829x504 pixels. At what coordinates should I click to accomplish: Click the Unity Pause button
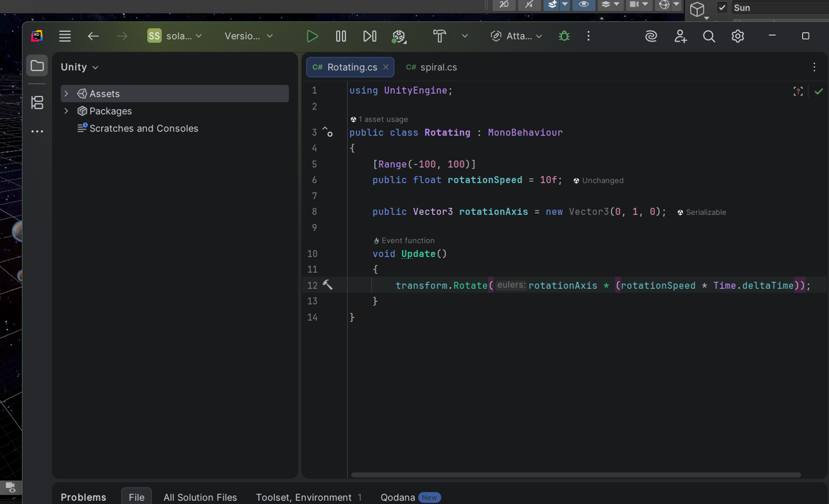click(x=341, y=36)
